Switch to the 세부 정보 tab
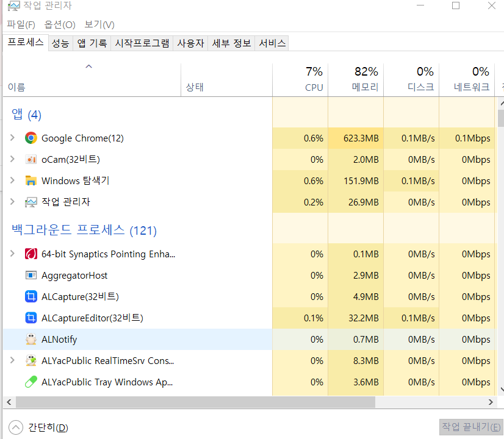Image resolution: width=504 pixels, height=439 pixels. point(231,43)
